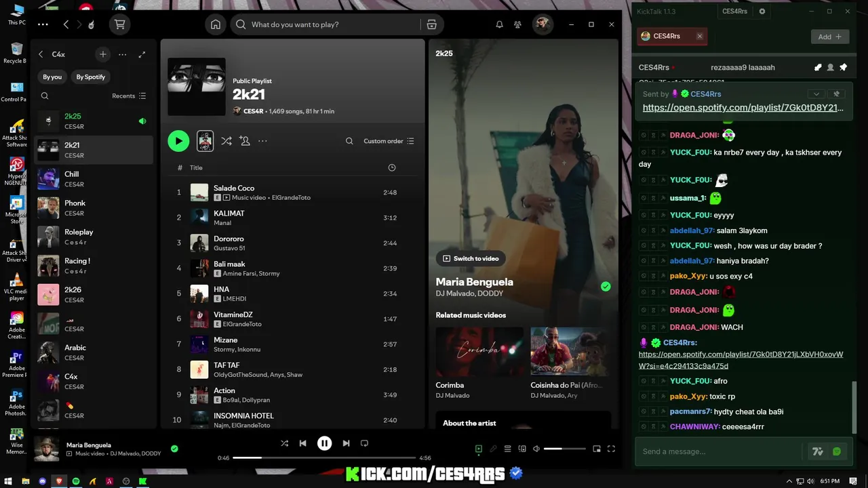The image size is (868, 488).
Task: Toggle the Now Playing view panel
Action: pyautogui.click(x=479, y=449)
